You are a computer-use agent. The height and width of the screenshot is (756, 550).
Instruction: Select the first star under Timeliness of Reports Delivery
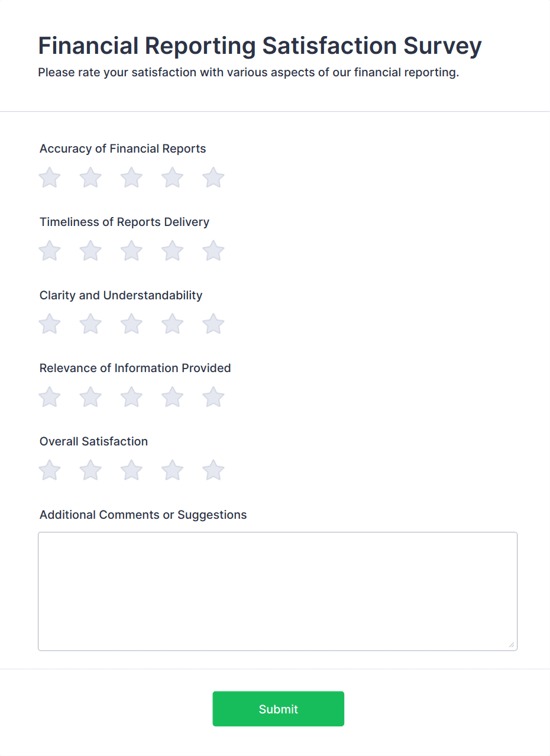50,250
